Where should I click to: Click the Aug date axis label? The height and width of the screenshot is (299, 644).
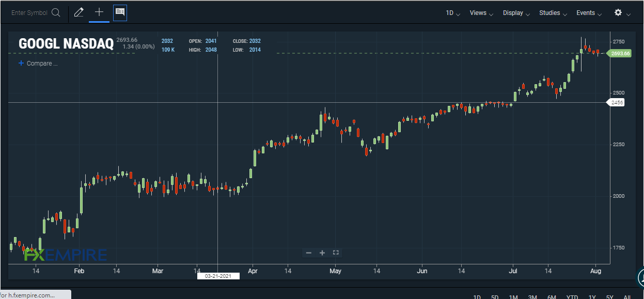pyautogui.click(x=595, y=271)
